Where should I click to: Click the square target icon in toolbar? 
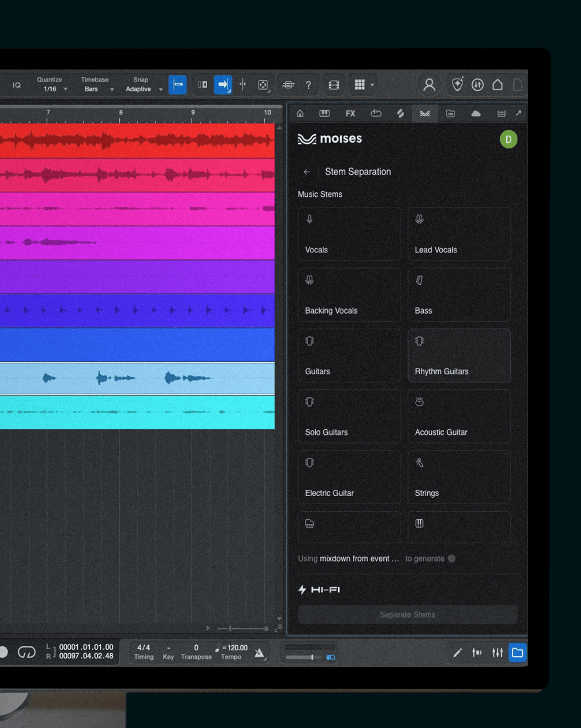click(263, 84)
